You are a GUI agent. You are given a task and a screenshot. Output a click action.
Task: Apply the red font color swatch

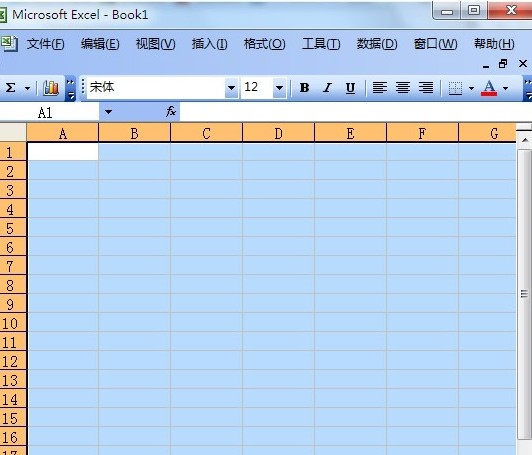click(x=489, y=88)
